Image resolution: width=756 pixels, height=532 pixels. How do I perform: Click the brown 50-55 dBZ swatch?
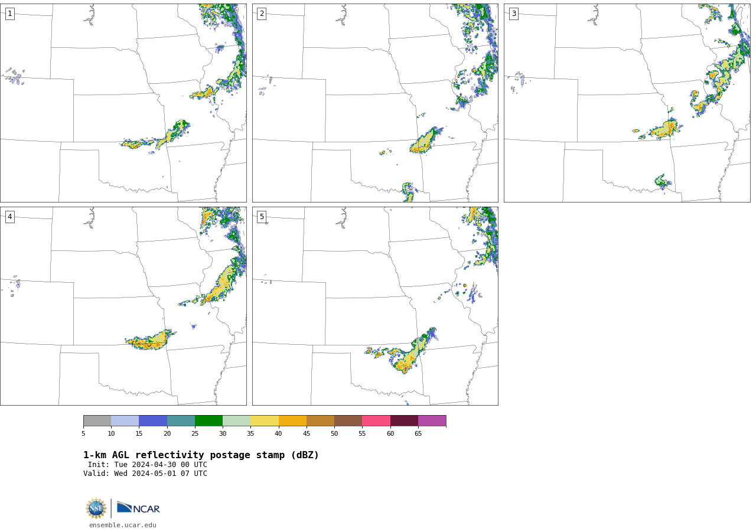[x=348, y=420]
